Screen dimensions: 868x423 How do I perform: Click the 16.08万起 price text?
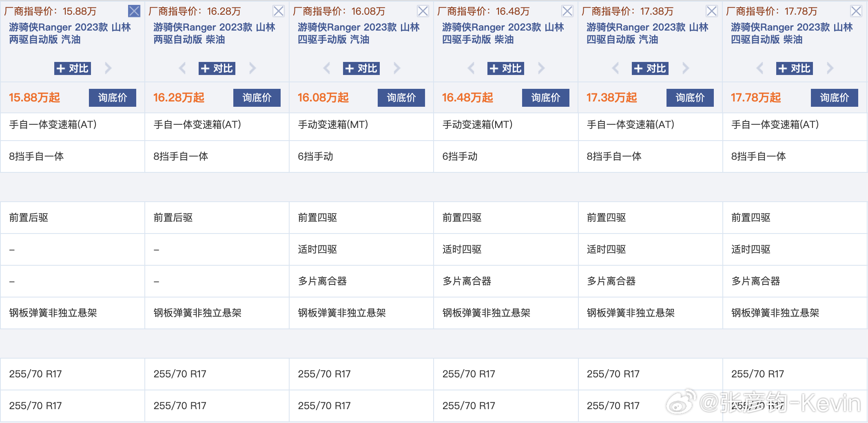tap(323, 98)
